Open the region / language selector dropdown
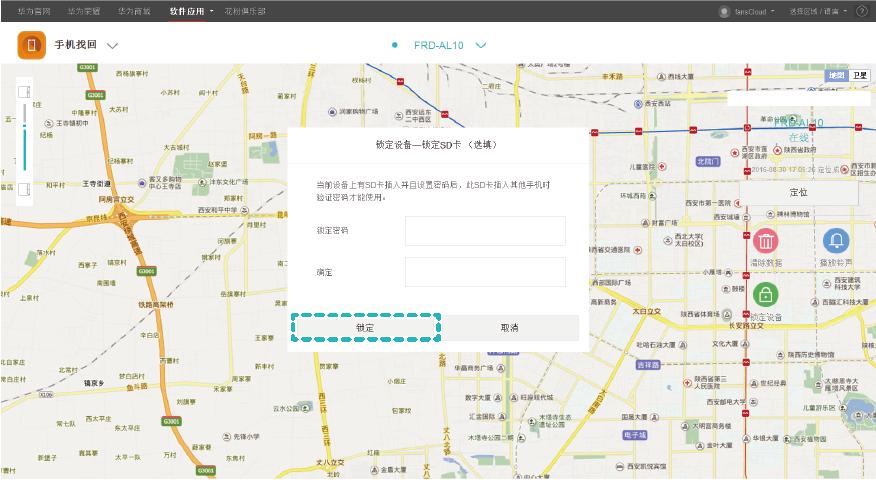This screenshot has height=480, width=876. [818, 11]
